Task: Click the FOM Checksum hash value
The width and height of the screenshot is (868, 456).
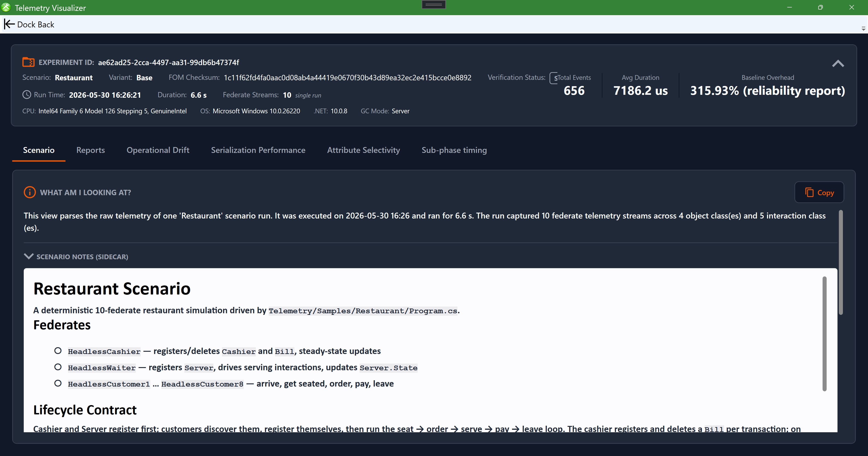Action: 347,78
